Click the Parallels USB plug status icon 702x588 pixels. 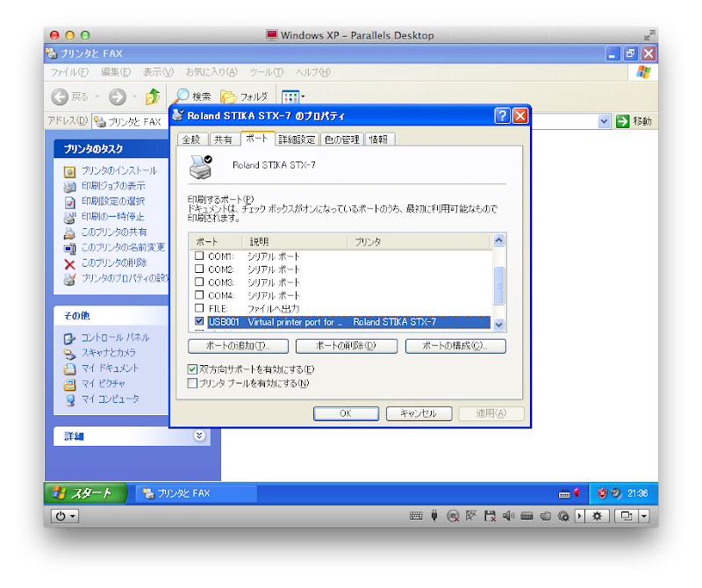pos(434,516)
